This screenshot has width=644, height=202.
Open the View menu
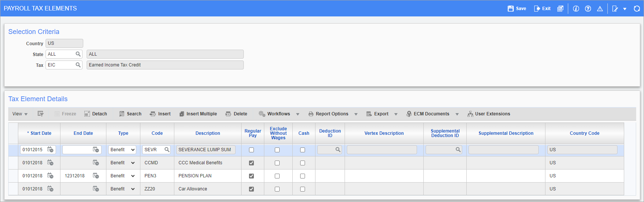click(x=20, y=114)
